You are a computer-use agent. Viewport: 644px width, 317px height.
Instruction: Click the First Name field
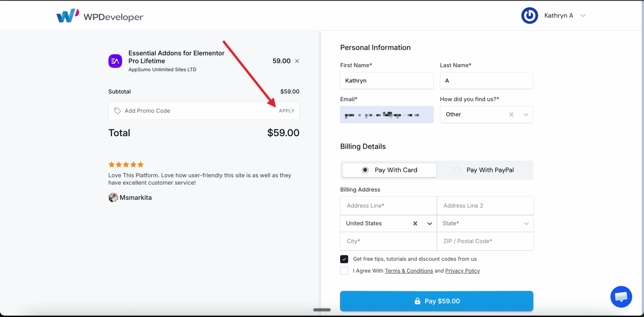click(387, 81)
